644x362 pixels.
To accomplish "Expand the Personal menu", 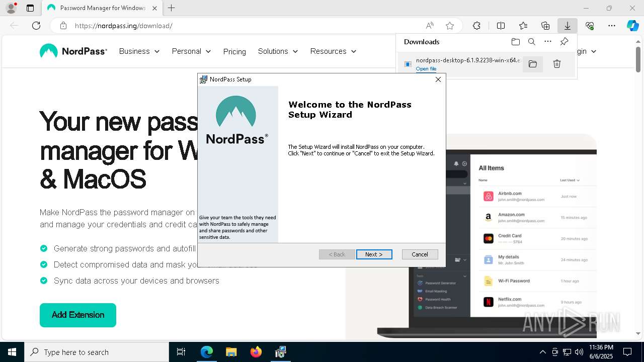I will tap(191, 51).
